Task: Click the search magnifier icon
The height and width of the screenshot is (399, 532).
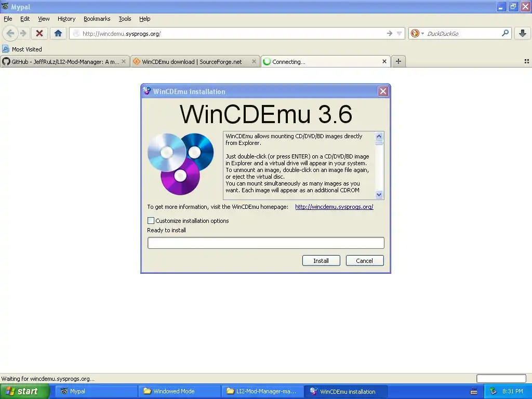Action: click(x=505, y=33)
